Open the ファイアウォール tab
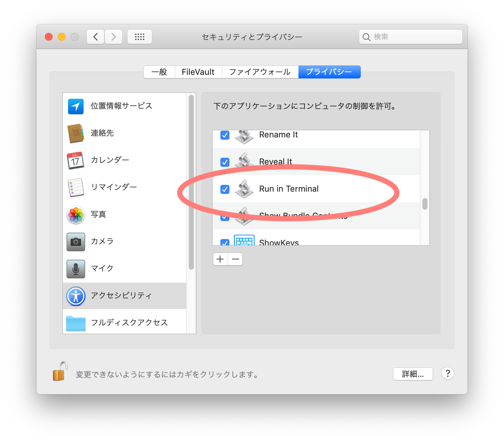The height and width of the screenshot is (442, 504). click(x=260, y=72)
